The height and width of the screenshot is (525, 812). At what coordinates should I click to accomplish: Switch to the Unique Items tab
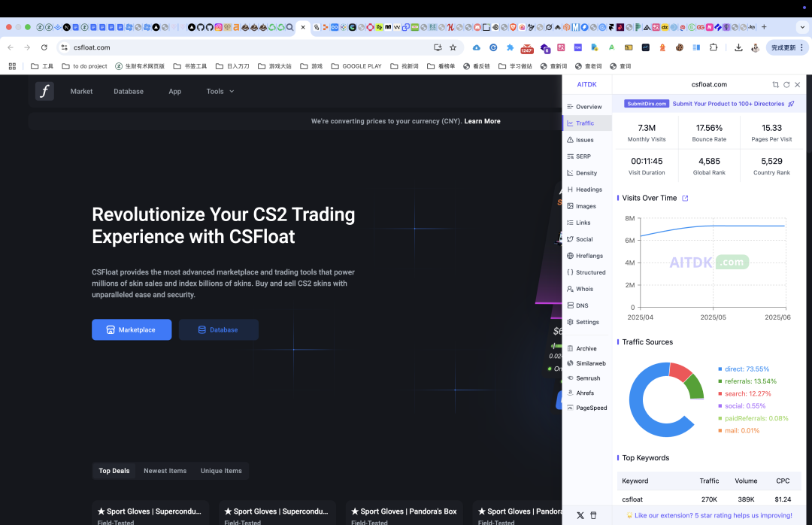coord(221,471)
